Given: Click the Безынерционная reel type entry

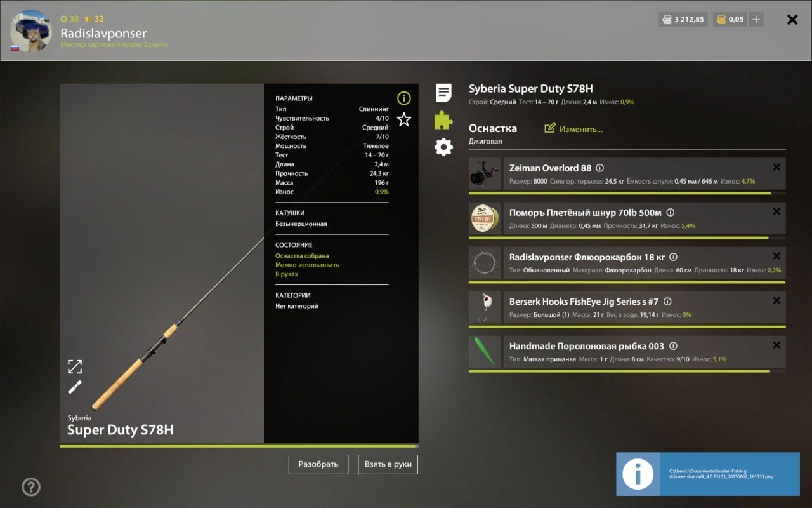Looking at the screenshot, I should pyautogui.click(x=301, y=224).
